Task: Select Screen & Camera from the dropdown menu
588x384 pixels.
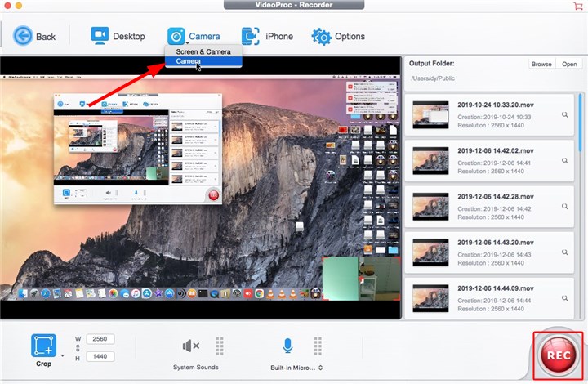Action: coord(203,51)
